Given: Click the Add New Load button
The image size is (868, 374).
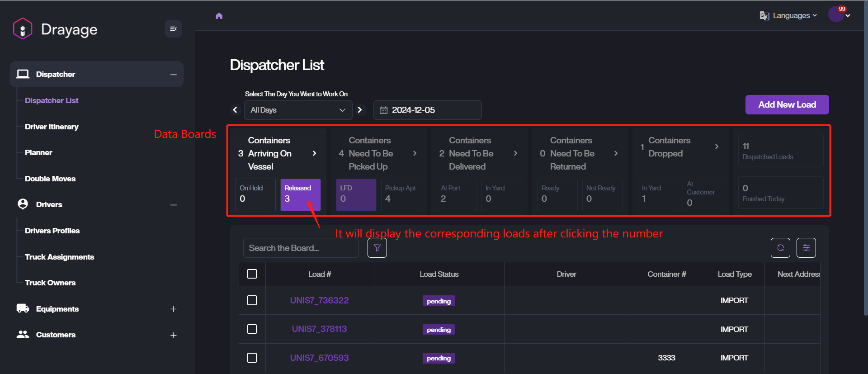Looking at the screenshot, I should (787, 104).
